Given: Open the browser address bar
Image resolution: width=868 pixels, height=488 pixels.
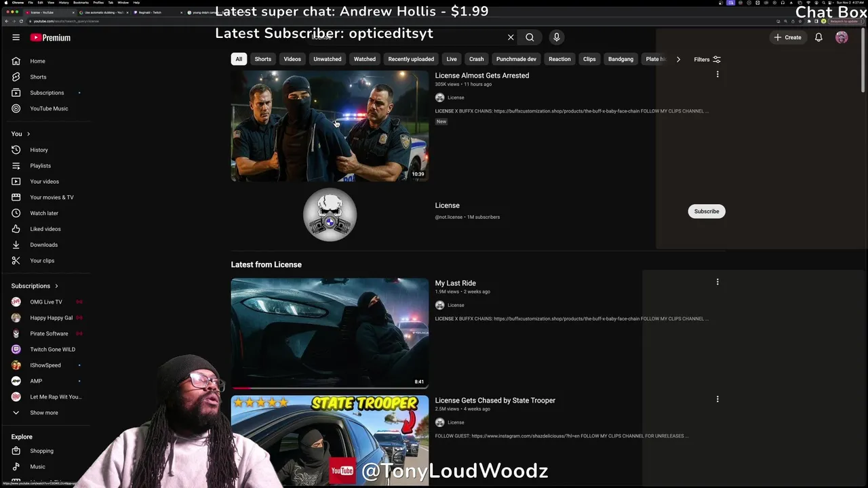Looking at the screenshot, I should coord(400,21).
